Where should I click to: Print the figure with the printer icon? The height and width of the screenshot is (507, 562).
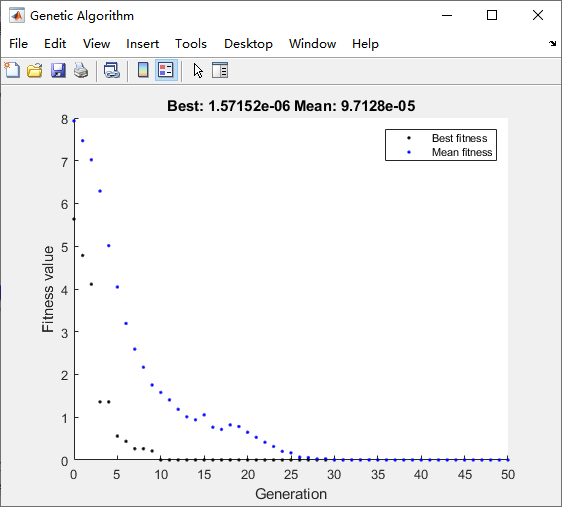click(81, 70)
